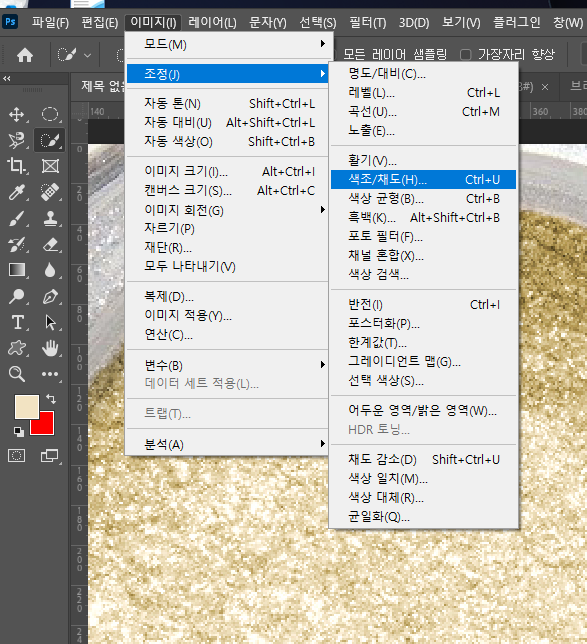The image size is (587, 644).
Task: Swap foreground and background colors arrow
Action: coord(51,398)
